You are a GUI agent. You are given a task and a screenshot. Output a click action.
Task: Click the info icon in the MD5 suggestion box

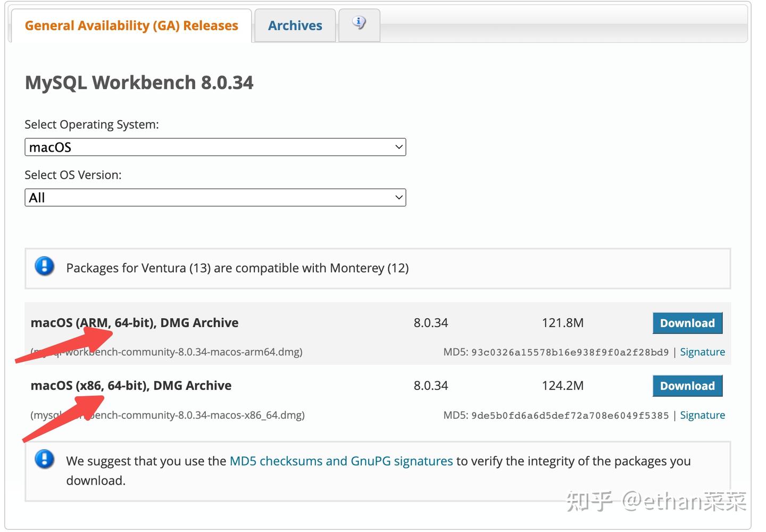point(45,460)
